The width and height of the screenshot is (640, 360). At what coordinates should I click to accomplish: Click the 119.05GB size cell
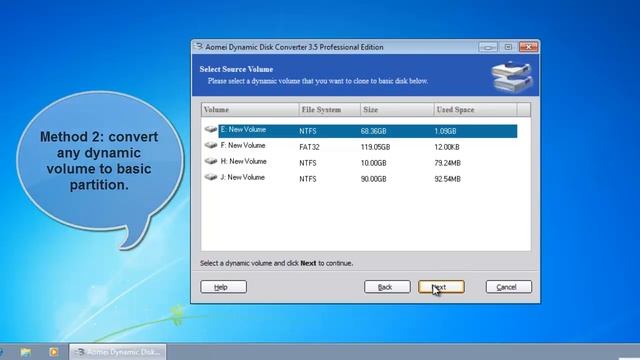[x=375, y=147]
